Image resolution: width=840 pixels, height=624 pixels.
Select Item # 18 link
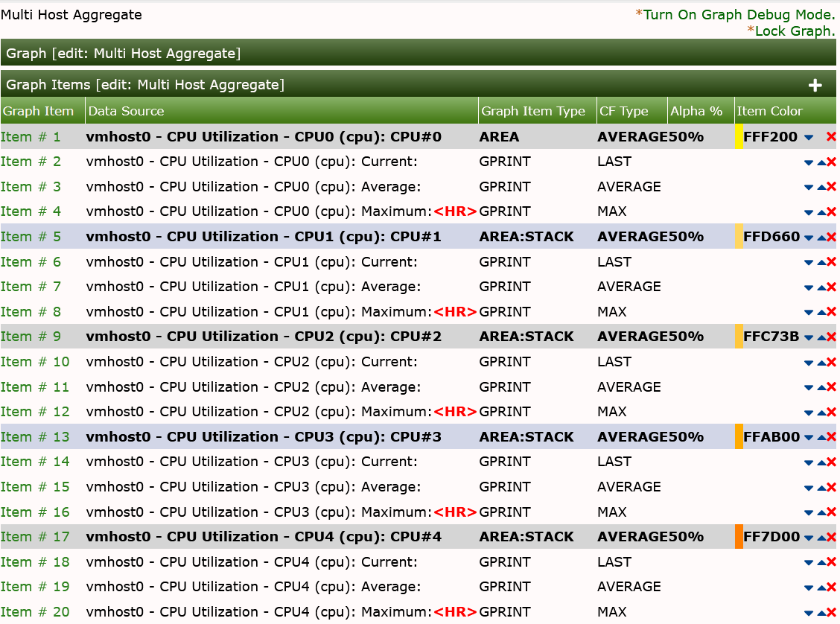point(34,562)
